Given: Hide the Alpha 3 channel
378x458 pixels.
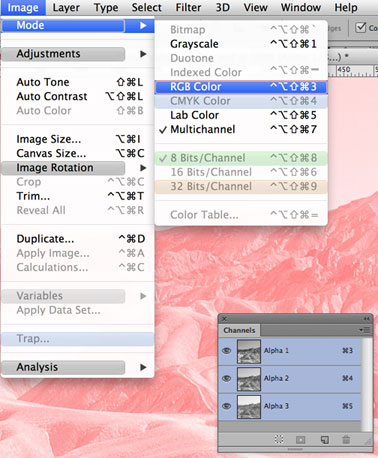Looking at the screenshot, I should point(227,406).
